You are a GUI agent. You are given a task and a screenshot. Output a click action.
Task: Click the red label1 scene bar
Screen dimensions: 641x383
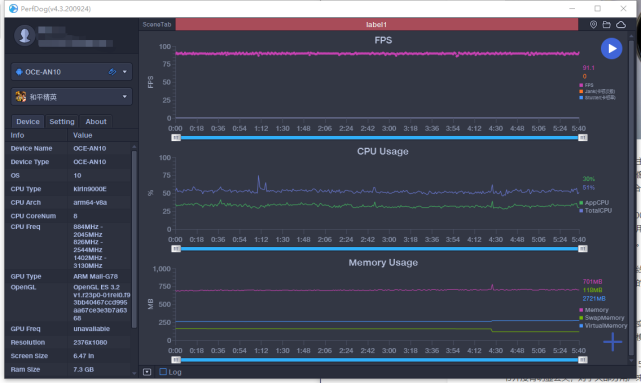pos(377,25)
